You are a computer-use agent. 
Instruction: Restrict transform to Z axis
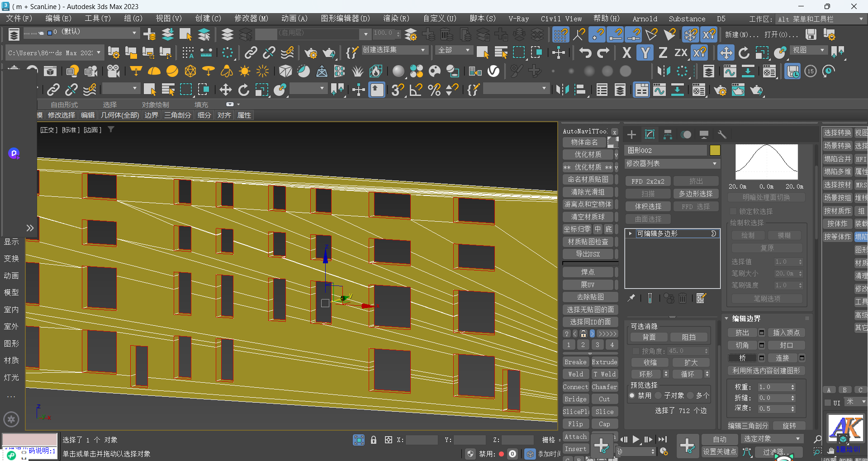663,53
